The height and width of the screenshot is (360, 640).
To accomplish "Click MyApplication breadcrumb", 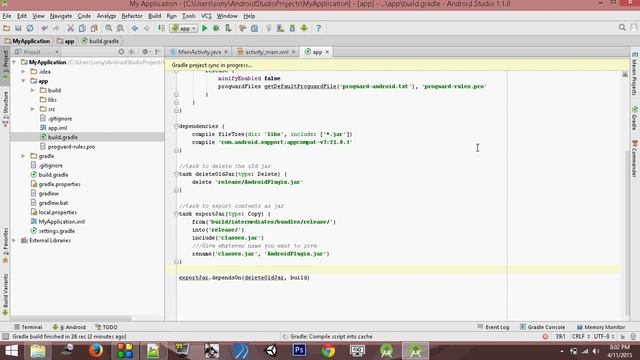I will click(x=27, y=41).
